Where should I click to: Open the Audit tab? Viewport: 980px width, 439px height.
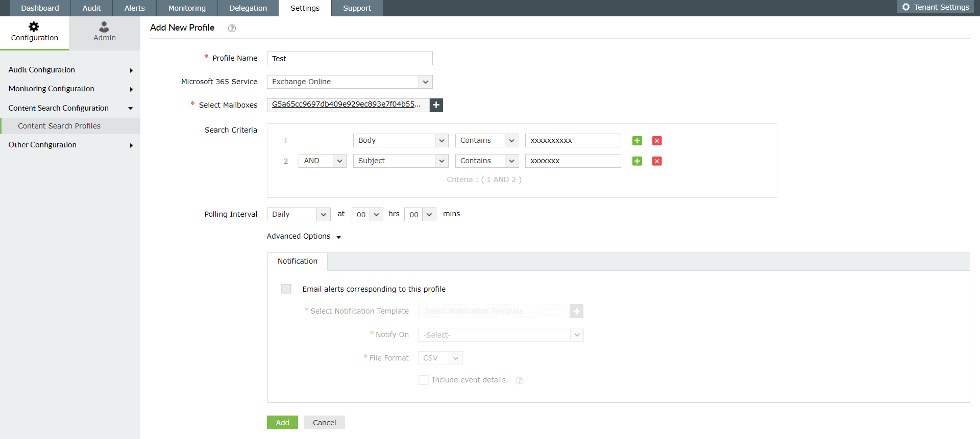92,8
